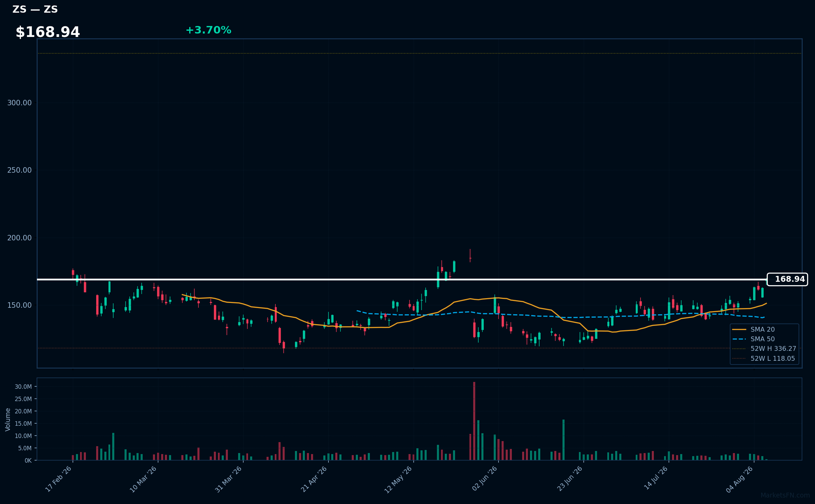Click the 200.00 price axis label
Image resolution: width=815 pixels, height=504 pixels.
pyautogui.click(x=20, y=238)
